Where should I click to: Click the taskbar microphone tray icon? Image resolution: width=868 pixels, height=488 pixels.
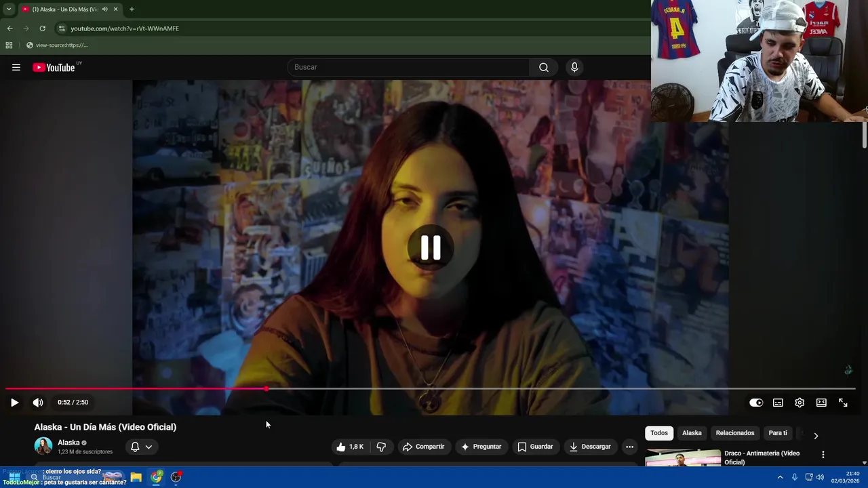tap(795, 477)
